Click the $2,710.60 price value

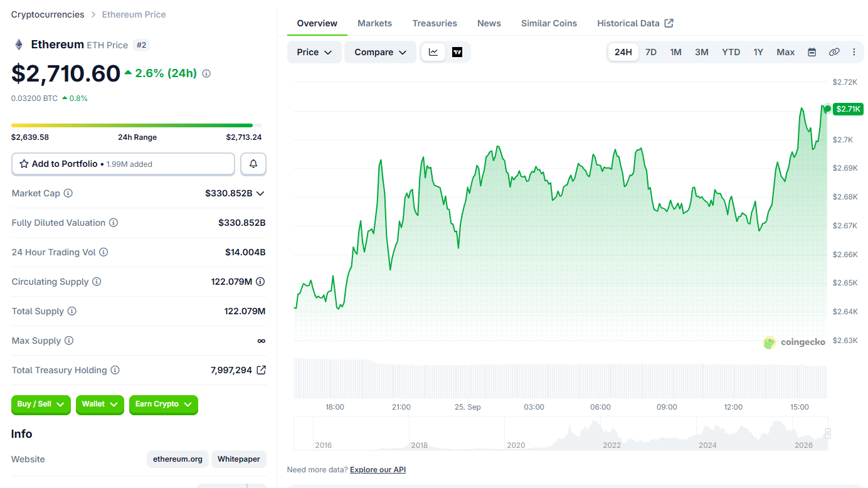66,73
